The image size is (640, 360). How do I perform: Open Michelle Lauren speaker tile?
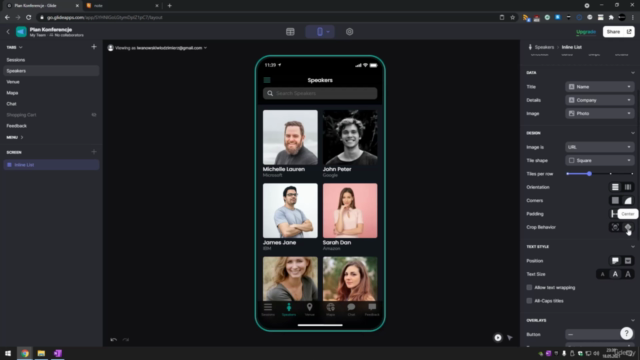pyautogui.click(x=290, y=144)
